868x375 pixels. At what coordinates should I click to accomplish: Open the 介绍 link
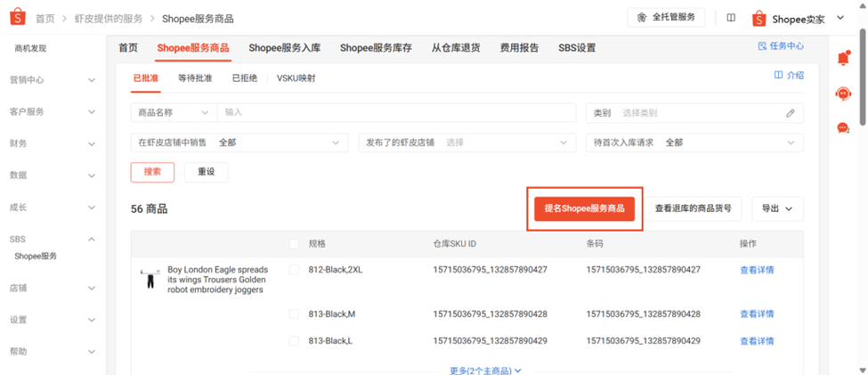pyautogui.click(x=789, y=76)
